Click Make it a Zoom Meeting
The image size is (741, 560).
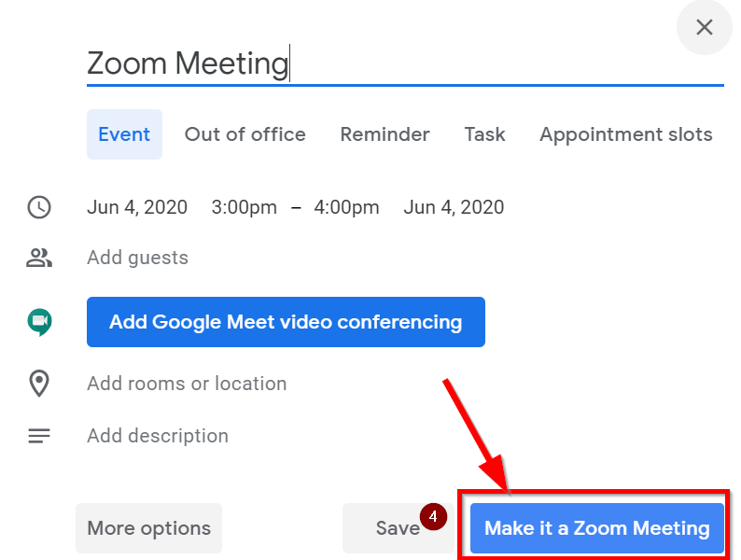click(x=597, y=528)
